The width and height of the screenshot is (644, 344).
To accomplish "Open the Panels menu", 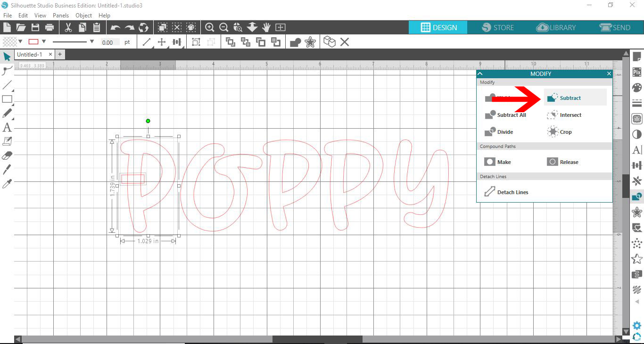I will point(61,16).
